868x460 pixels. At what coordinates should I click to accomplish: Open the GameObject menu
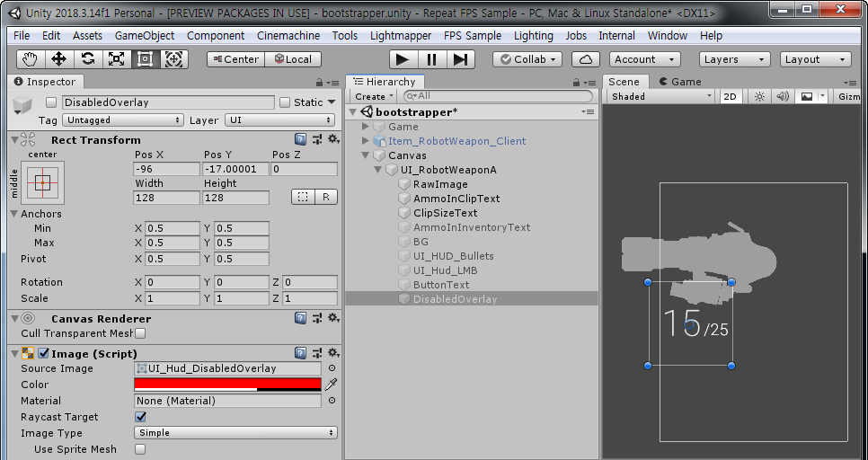(x=145, y=35)
